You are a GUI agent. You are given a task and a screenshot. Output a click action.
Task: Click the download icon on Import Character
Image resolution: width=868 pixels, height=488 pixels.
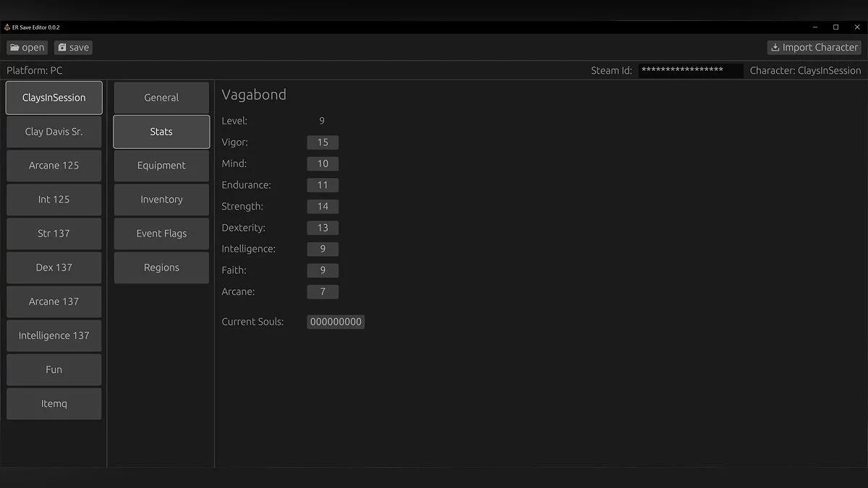coord(777,46)
